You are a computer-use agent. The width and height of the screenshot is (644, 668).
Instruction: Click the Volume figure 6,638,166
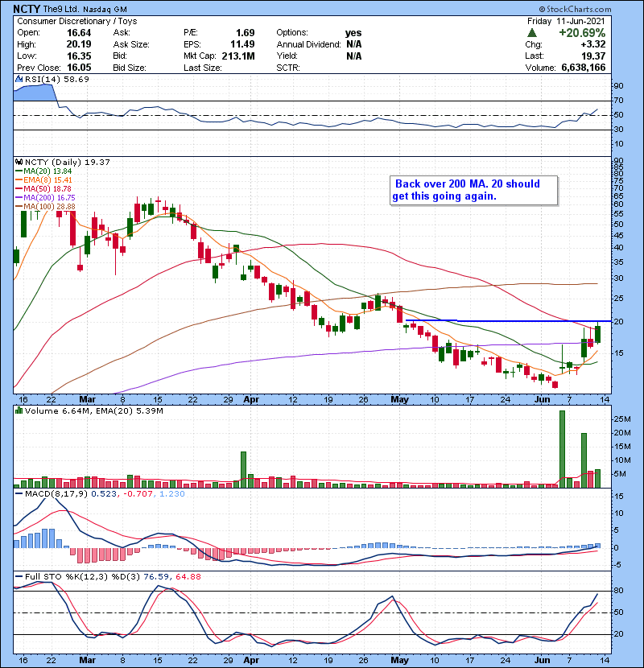tap(584, 68)
